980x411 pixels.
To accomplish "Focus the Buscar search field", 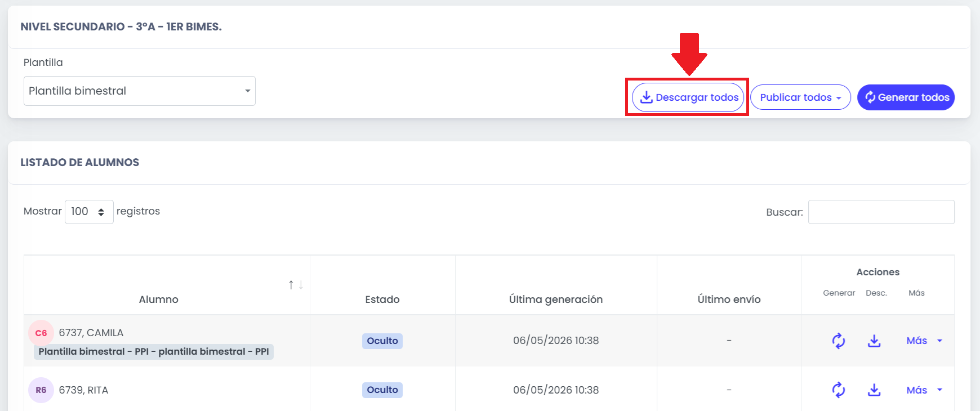I will click(881, 212).
